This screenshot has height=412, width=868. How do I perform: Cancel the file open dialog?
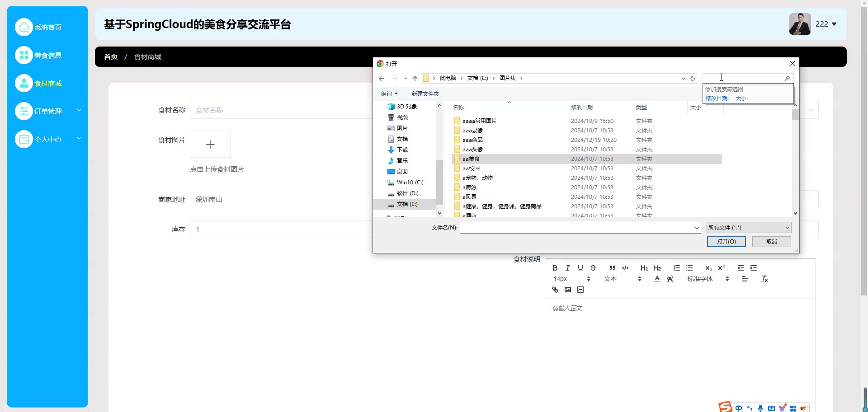pos(771,242)
